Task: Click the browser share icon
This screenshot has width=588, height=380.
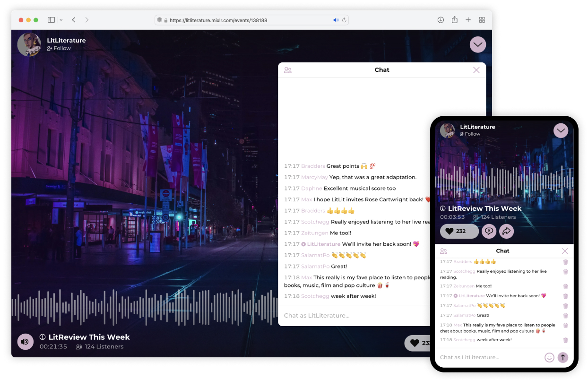Action: click(x=454, y=20)
